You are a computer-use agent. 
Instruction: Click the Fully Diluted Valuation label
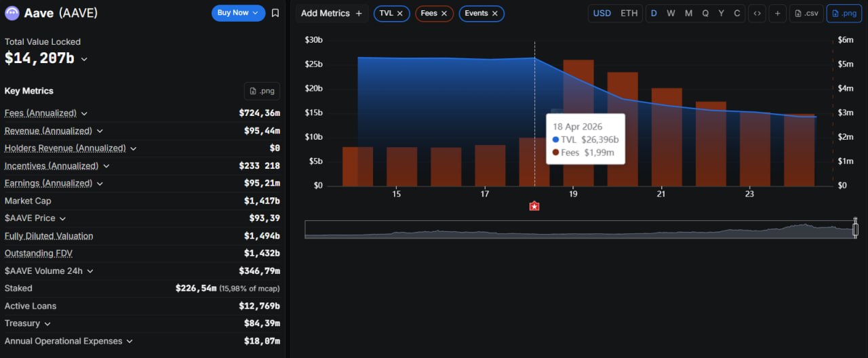pos(49,236)
